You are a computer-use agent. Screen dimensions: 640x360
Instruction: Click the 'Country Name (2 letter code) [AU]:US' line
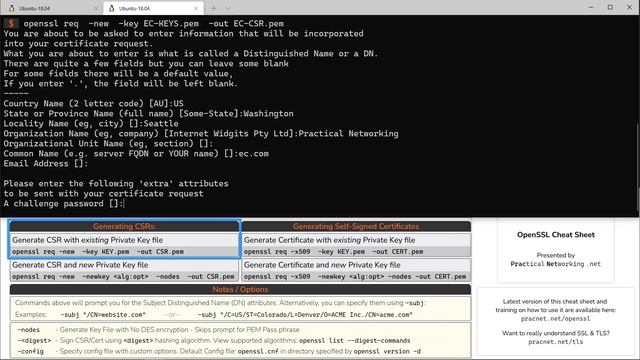pyautogui.click(x=93, y=104)
